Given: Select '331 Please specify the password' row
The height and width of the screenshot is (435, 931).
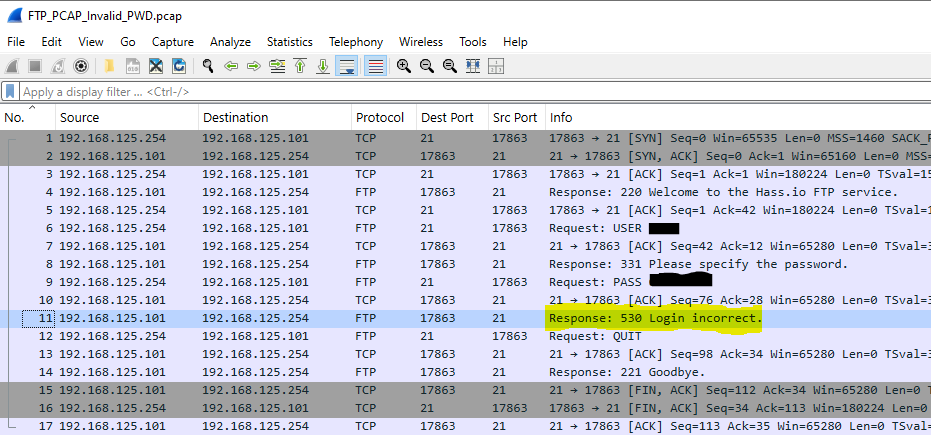Looking at the screenshot, I should pos(466,264).
